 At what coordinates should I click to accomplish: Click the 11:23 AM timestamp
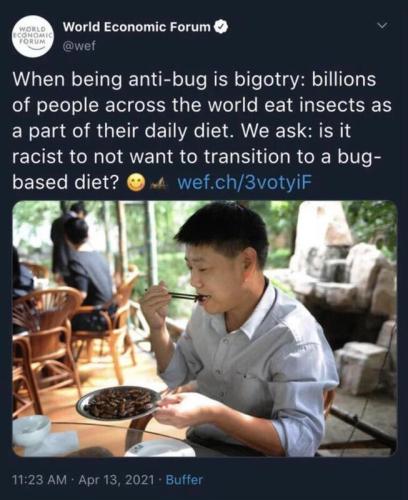[39, 480]
